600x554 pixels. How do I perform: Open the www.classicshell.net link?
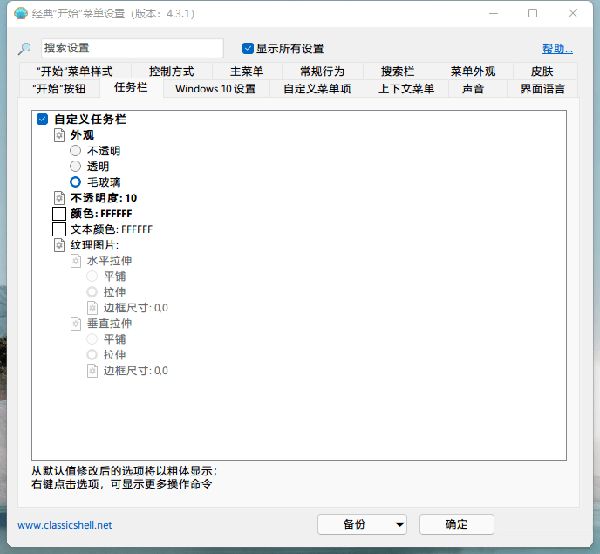pyautogui.click(x=65, y=525)
